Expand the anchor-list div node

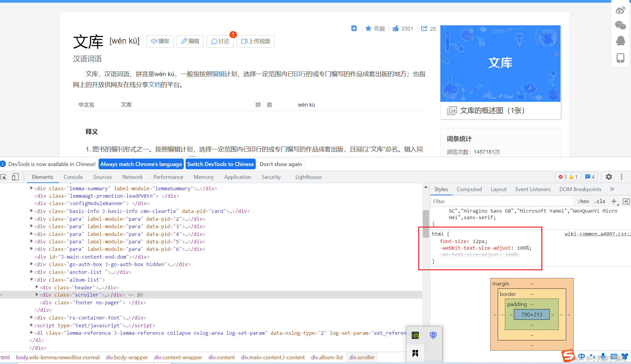tap(31, 272)
